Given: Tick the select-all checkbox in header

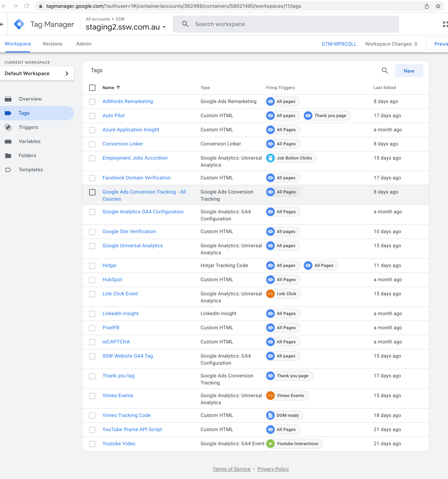Looking at the screenshot, I should 92,88.
